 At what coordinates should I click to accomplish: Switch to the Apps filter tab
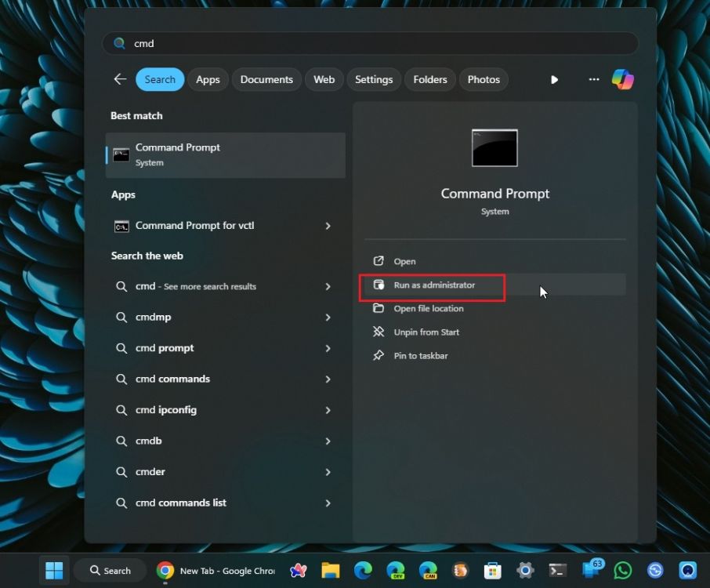pyautogui.click(x=207, y=79)
